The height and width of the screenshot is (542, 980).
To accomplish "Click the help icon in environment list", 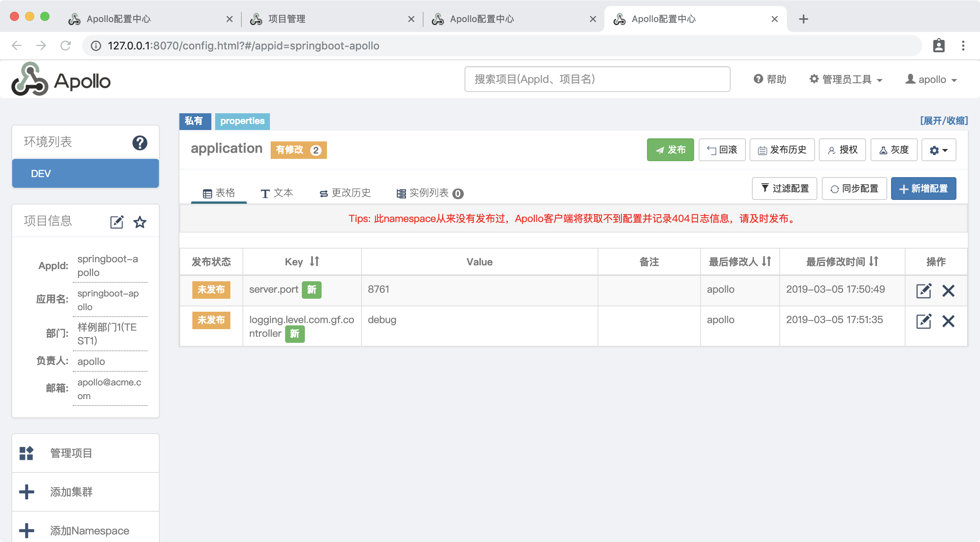I will click(x=140, y=143).
